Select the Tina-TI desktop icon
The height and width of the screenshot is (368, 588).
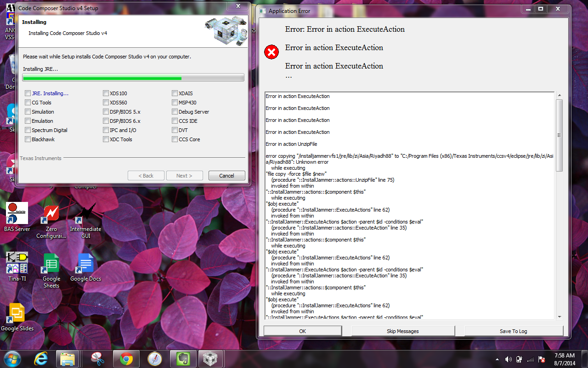[x=17, y=266]
